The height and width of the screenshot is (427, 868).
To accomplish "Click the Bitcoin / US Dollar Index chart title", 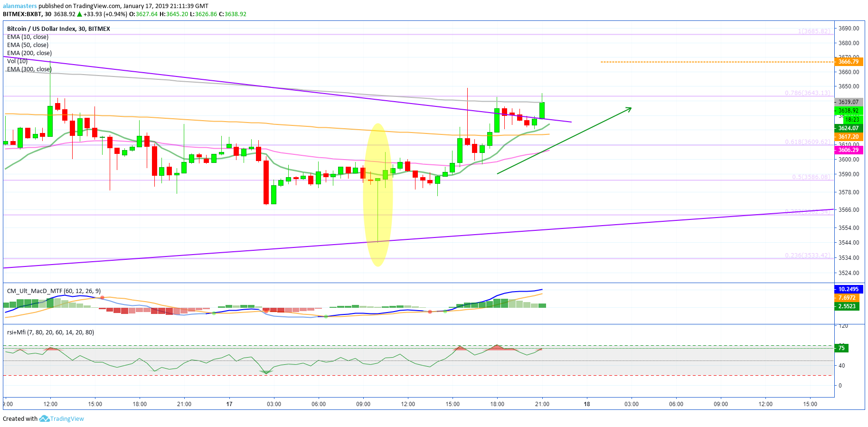I will pos(58,29).
